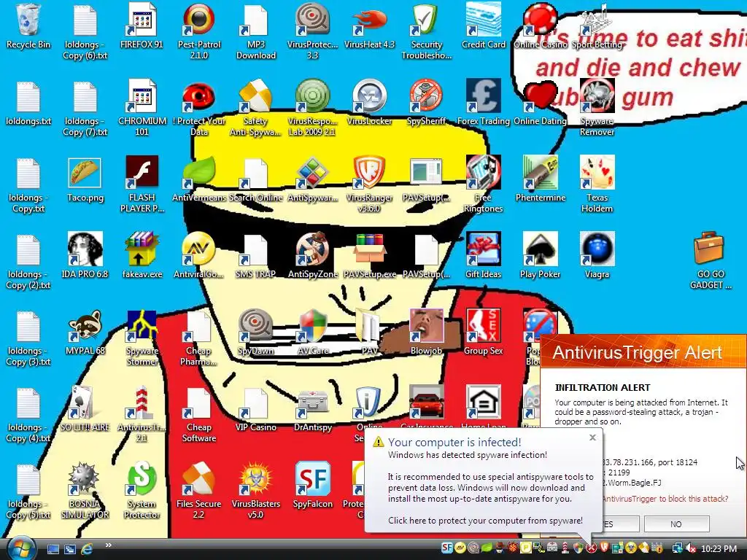The width and height of the screenshot is (747, 560).
Task: Click the Pest-Patrol 2.1.0 icon
Action: click(199, 19)
